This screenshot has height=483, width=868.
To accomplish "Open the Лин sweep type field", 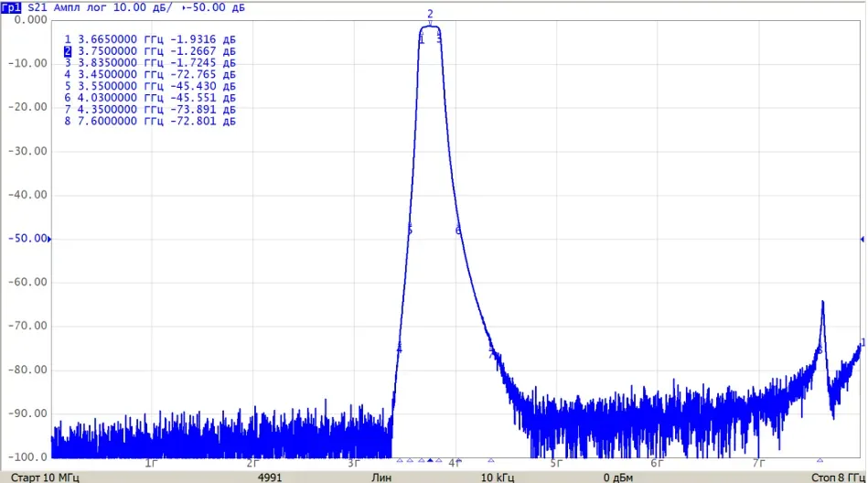I will pos(380,478).
